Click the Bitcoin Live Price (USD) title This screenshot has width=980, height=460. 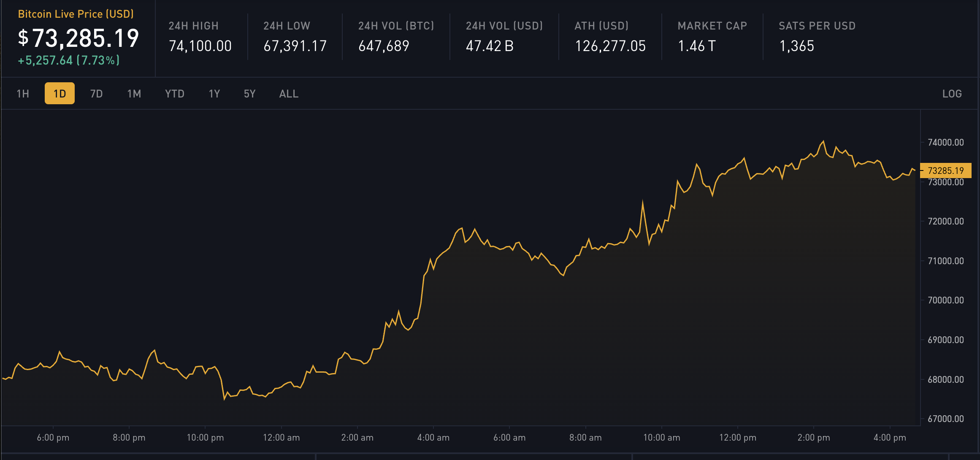[76, 14]
